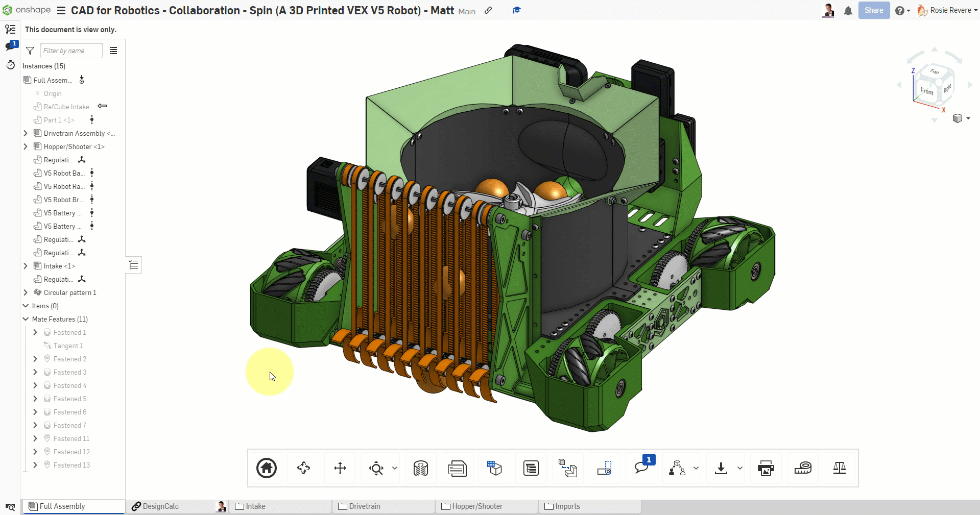
Task: Activate the Pan tool in toolbar
Action: [340, 468]
